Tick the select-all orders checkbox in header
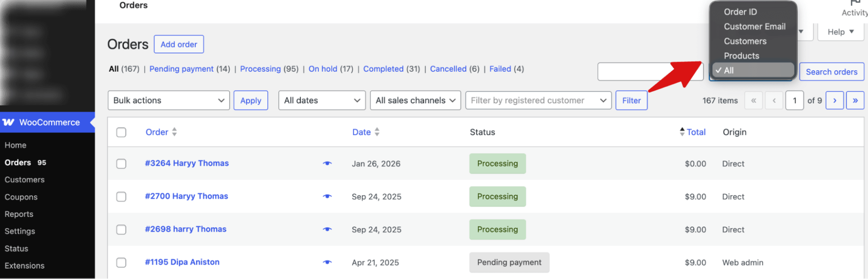 click(121, 132)
